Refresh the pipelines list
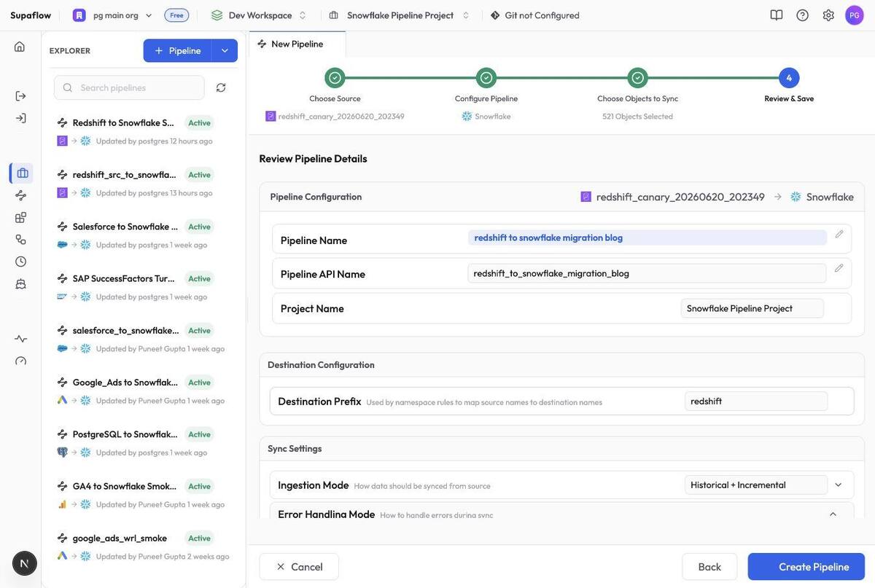This screenshot has height=588, width=875. click(x=221, y=87)
